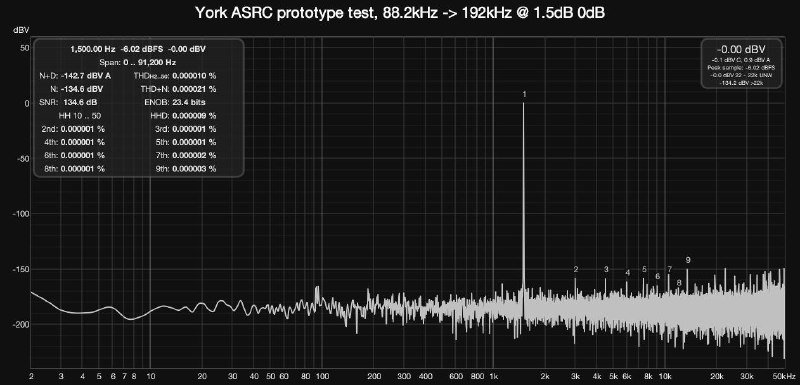Screen dimensions: 800x385
Task: Click the "-150" y-axis label
Action: (21, 269)
